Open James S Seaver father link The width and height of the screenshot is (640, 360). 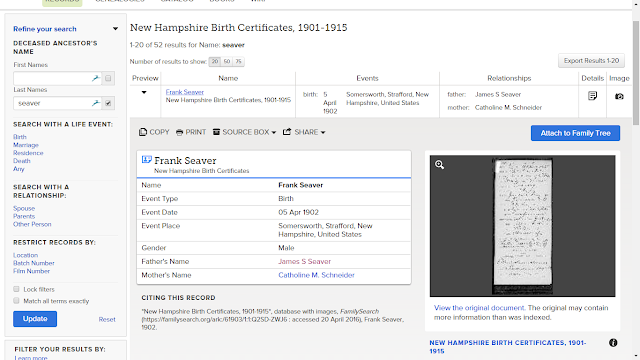(x=304, y=262)
